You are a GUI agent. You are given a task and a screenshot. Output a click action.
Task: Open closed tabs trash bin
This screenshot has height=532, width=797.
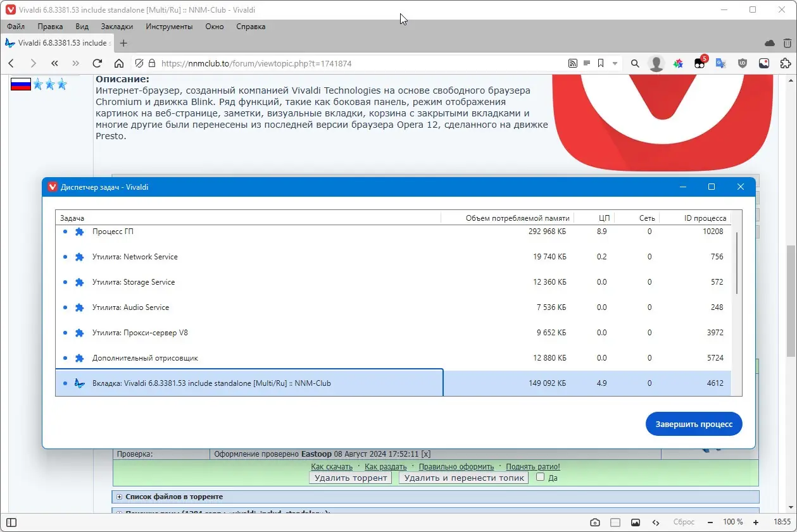(788, 43)
